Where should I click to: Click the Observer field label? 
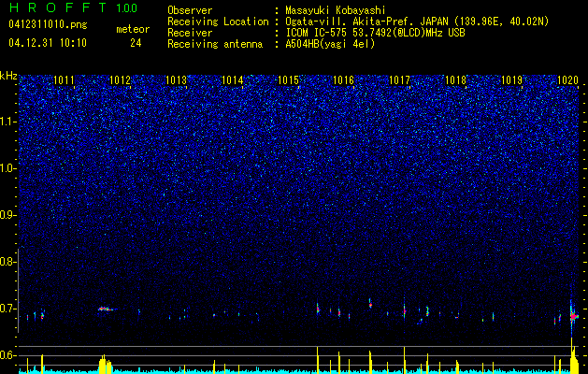click(190, 10)
